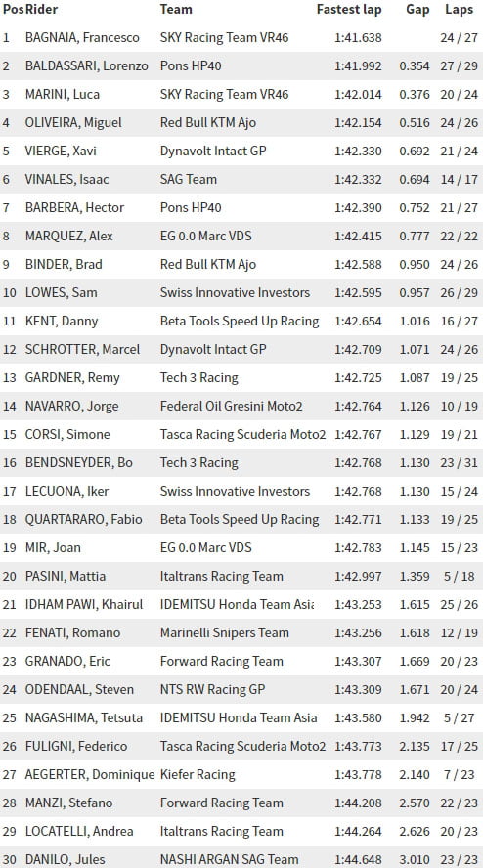Select rider BAGNAIA, Francesco
The width and height of the screenshot is (483, 868).
(82, 38)
